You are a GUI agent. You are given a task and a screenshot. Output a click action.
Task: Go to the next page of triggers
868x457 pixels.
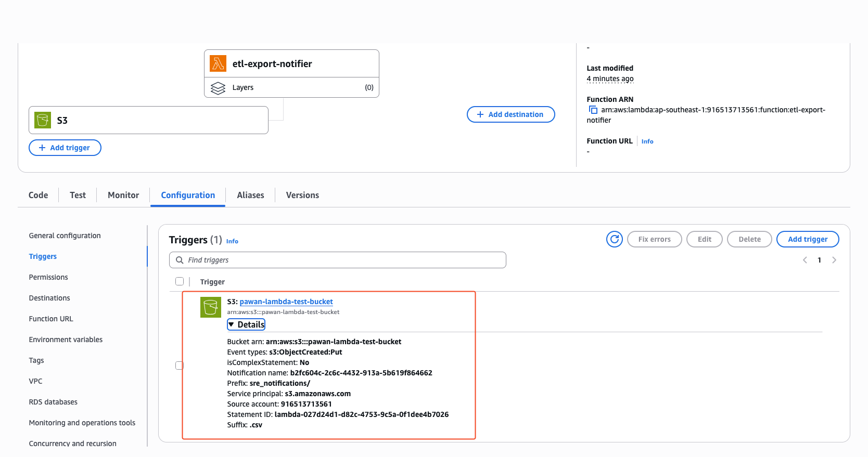click(834, 260)
